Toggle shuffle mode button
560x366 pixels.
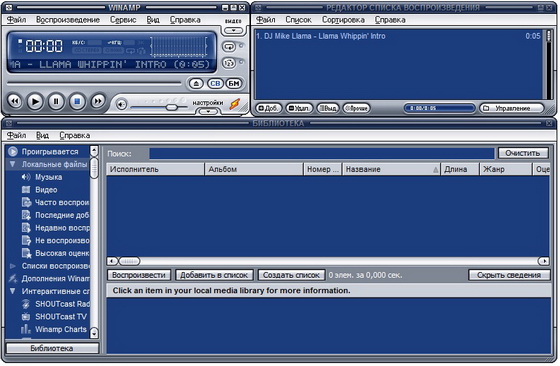pos(229,63)
